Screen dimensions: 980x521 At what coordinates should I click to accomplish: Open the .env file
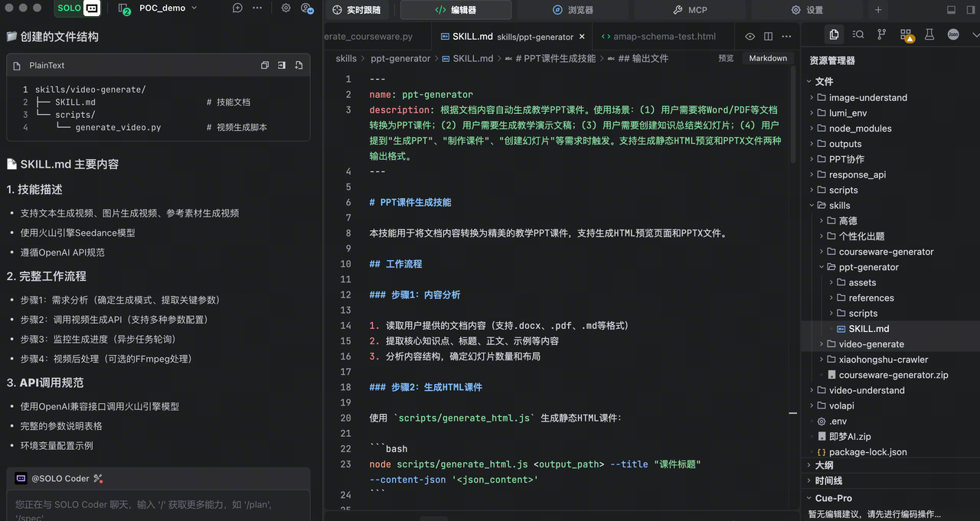tap(890, 421)
